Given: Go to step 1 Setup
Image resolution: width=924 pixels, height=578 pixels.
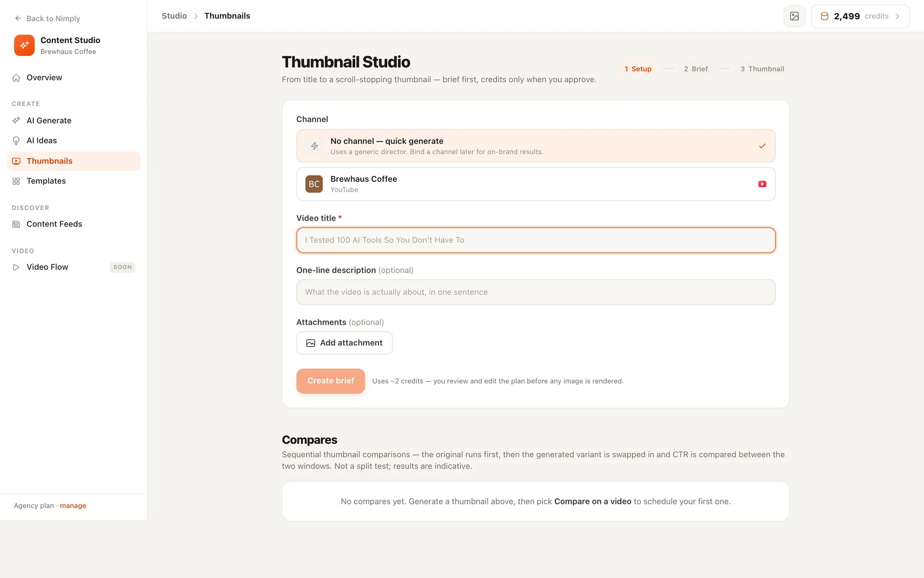Looking at the screenshot, I should click(x=638, y=69).
